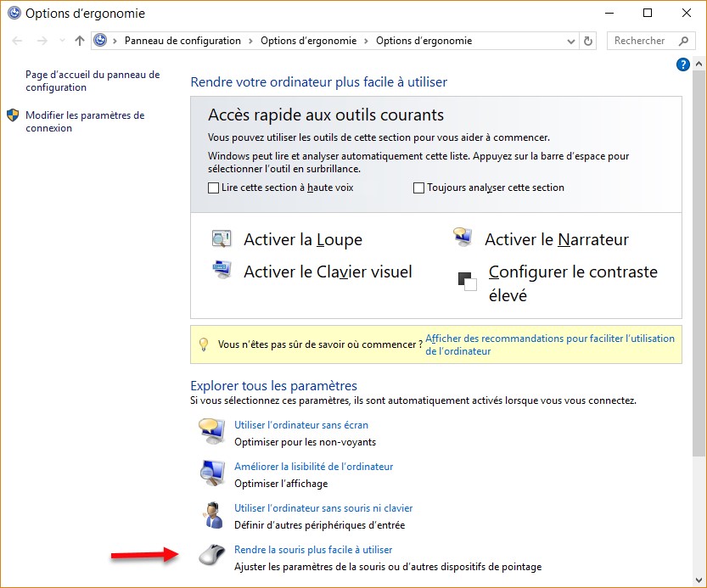Go up one level with the up arrow
The width and height of the screenshot is (707, 588).
[x=80, y=41]
